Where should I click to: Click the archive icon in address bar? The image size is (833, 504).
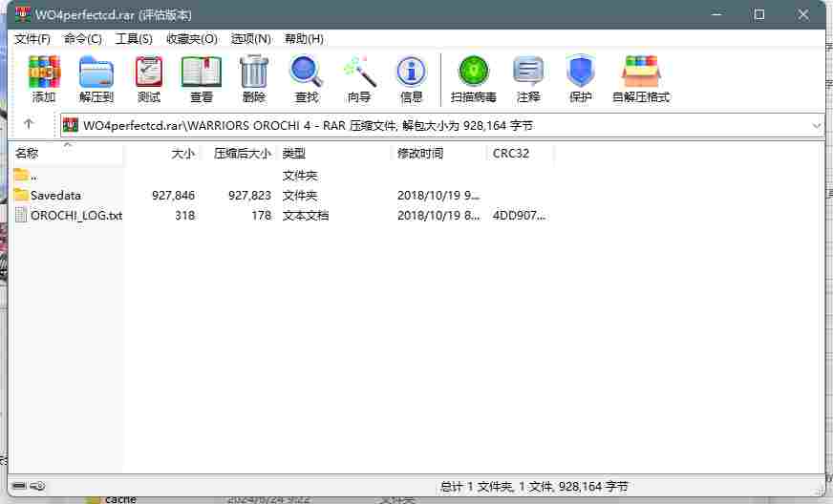coord(70,125)
